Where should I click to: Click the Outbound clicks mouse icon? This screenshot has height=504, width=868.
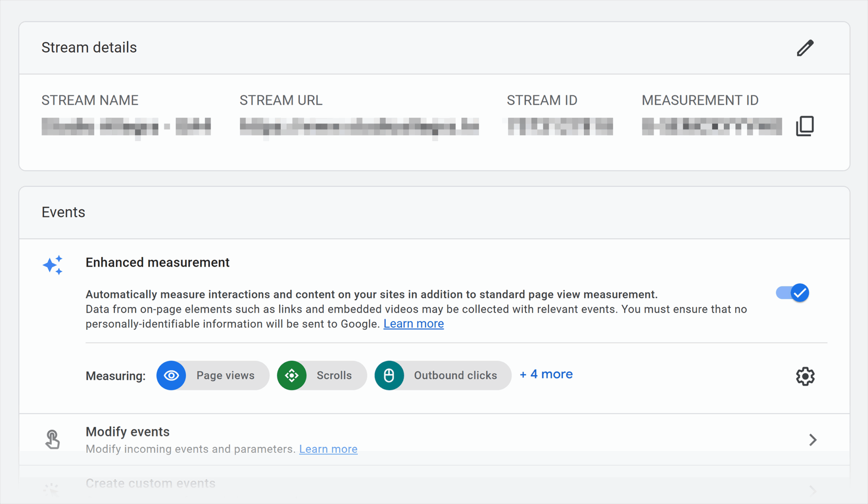point(389,375)
